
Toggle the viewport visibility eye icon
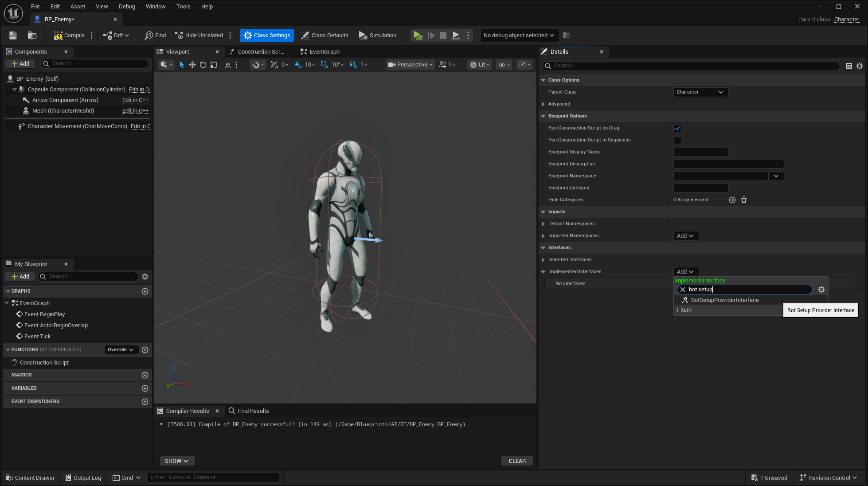click(502, 64)
